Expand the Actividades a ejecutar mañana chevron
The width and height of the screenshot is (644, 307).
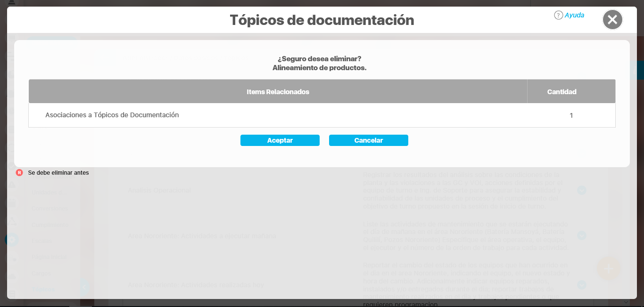tap(582, 235)
